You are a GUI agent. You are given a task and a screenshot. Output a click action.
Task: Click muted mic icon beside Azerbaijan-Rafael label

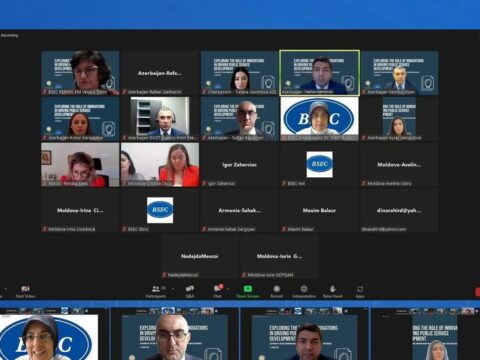coord(124,92)
